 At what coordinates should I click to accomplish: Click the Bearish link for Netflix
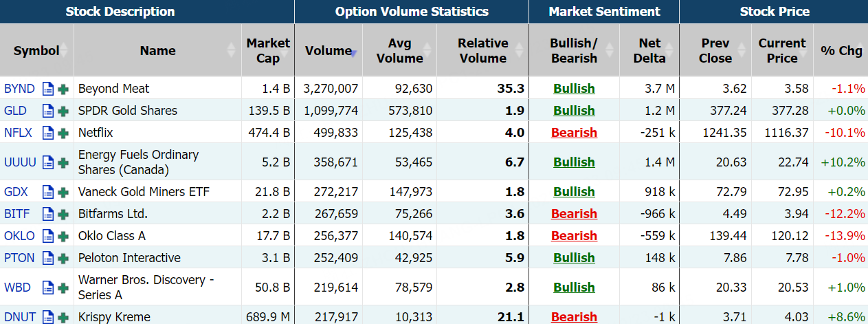click(x=574, y=133)
